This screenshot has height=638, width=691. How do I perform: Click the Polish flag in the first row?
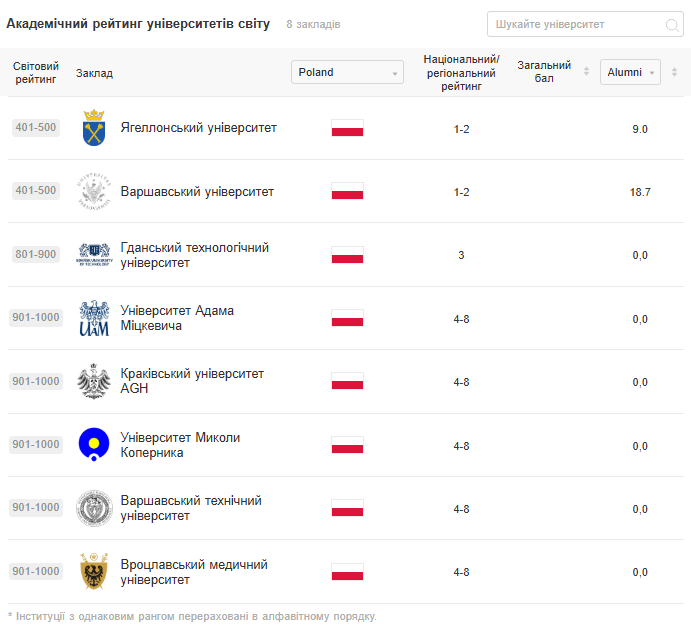347,128
